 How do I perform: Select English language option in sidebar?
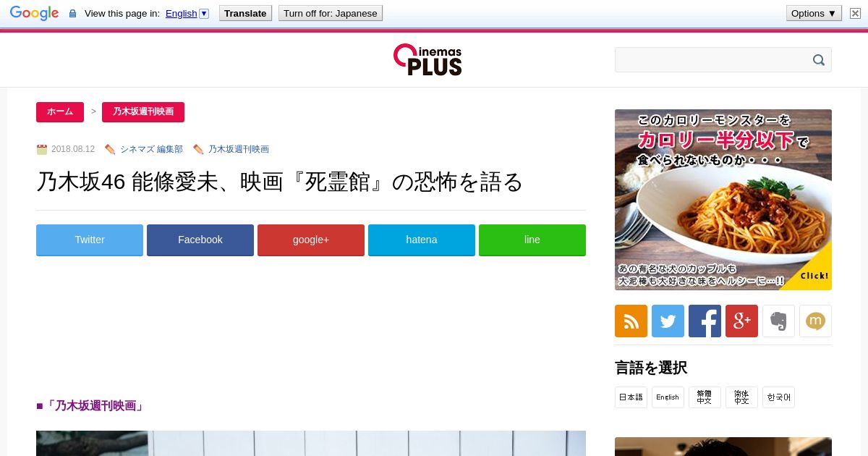[668, 397]
